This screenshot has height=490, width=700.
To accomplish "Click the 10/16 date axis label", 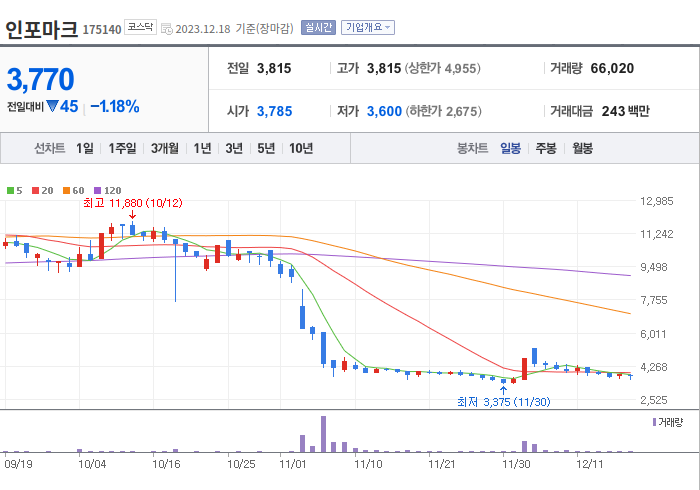I will (166, 464).
